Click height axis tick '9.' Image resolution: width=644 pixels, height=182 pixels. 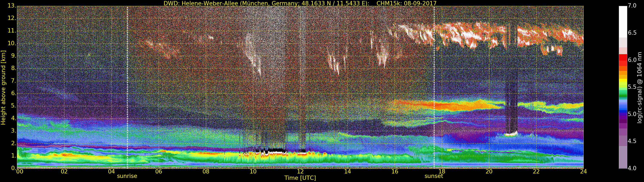(x=13, y=56)
